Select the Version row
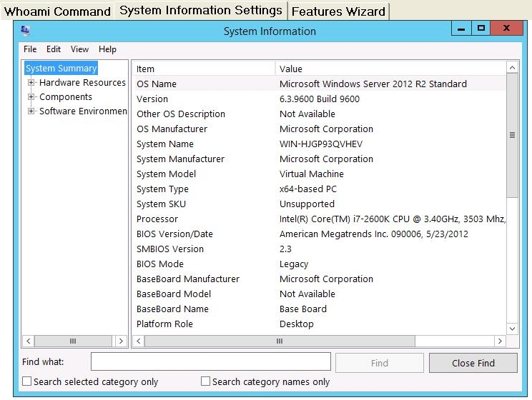 [319, 99]
